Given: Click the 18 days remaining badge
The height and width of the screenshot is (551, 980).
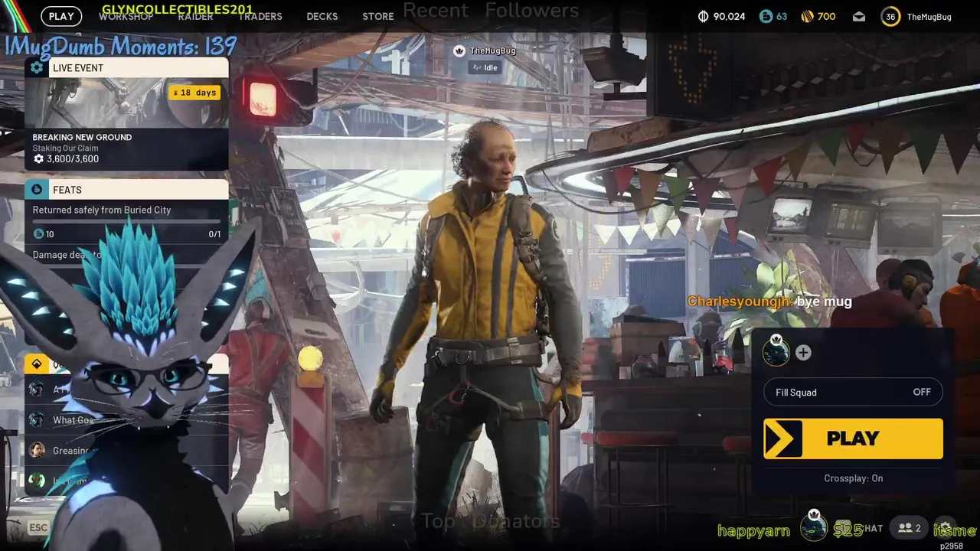Looking at the screenshot, I should (194, 93).
